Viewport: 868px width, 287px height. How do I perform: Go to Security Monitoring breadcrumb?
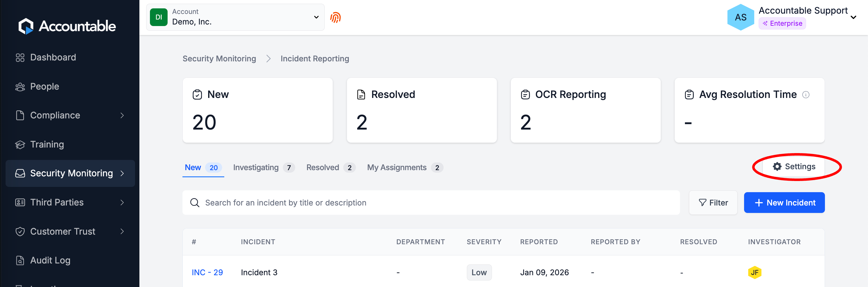click(219, 59)
